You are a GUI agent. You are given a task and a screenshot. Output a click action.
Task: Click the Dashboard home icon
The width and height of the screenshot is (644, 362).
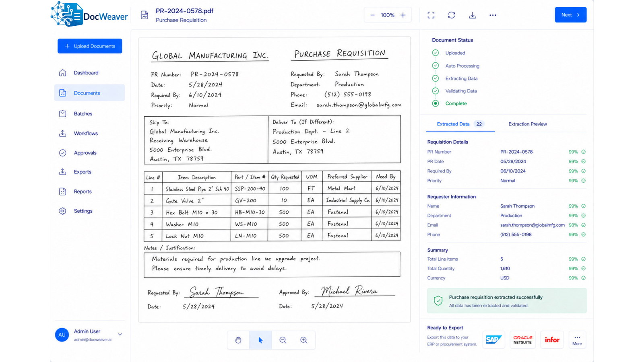click(x=62, y=73)
